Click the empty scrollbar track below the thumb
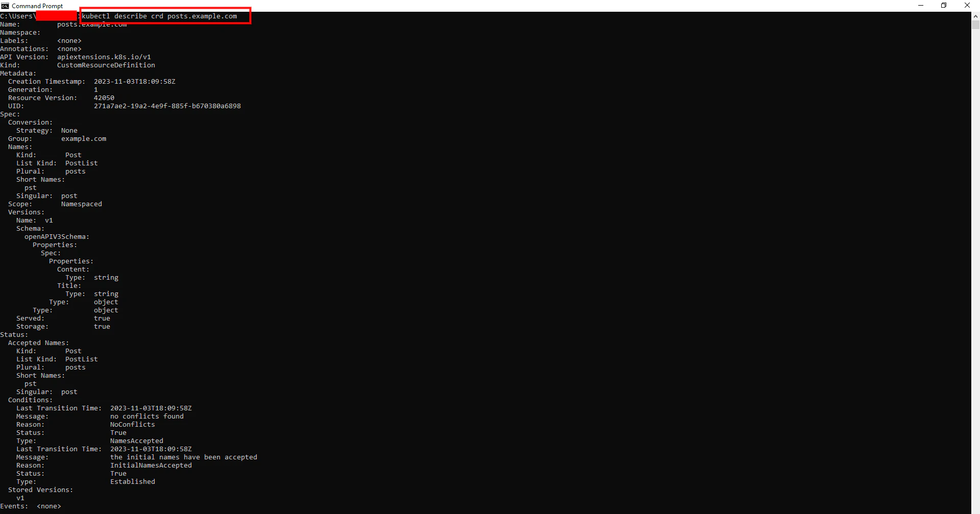Screen dimensions: 980x514 [x=975, y=255]
